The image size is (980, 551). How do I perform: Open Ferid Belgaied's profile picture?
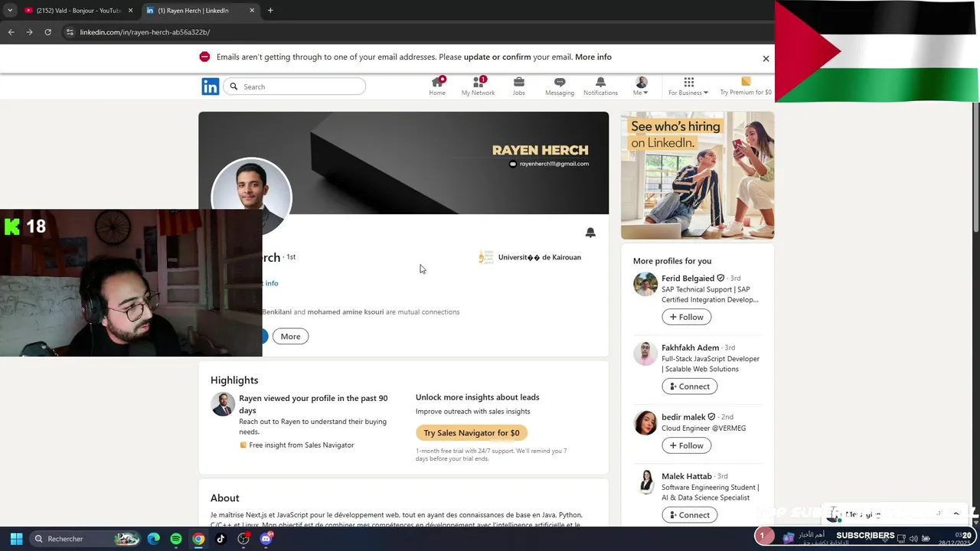[x=645, y=284]
